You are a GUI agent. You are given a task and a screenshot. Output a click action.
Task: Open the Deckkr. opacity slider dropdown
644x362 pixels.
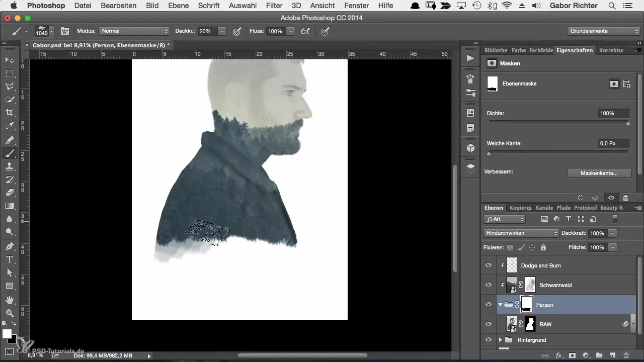click(x=222, y=31)
